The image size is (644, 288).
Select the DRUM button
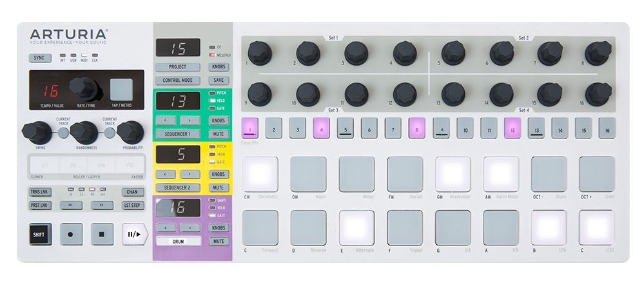click(179, 241)
